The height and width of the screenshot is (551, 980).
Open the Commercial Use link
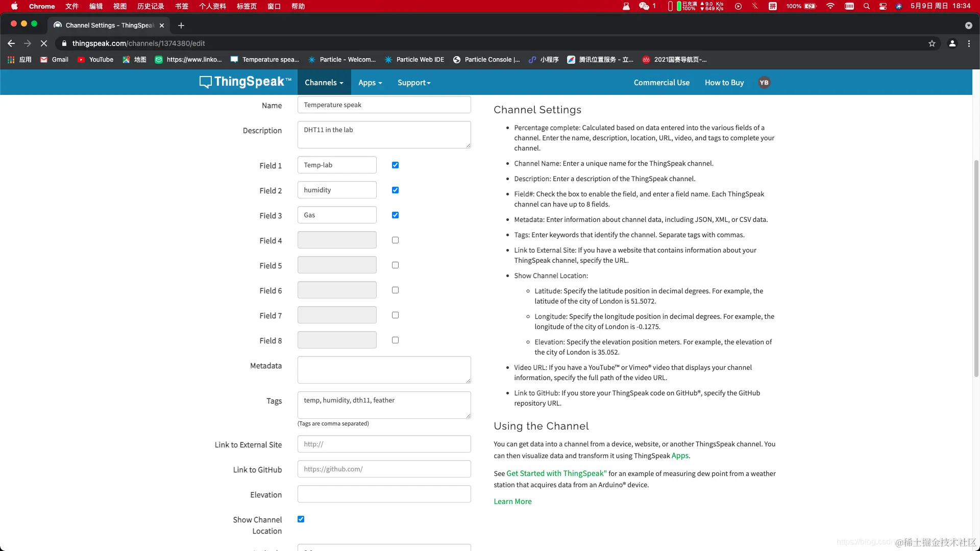click(x=661, y=83)
